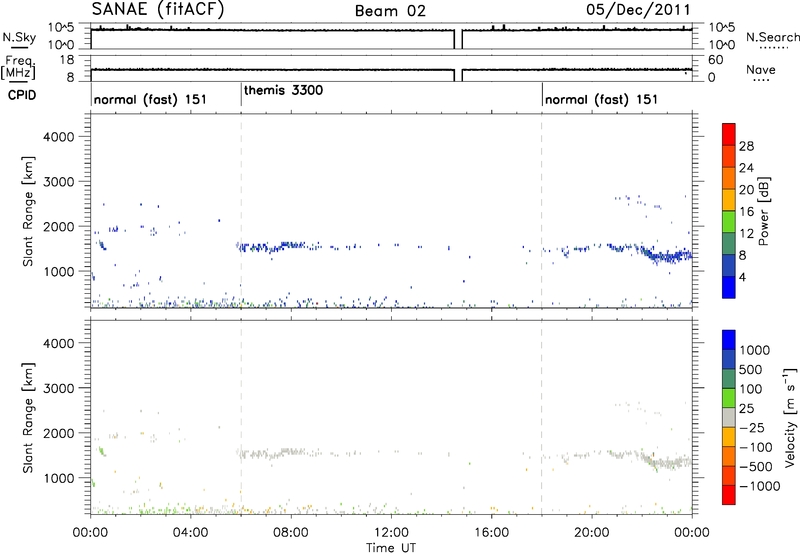Image resolution: width=800 pixels, height=554 pixels.
Task: Click the "−1000" tick on Velocity colorbar
Action: [760, 486]
